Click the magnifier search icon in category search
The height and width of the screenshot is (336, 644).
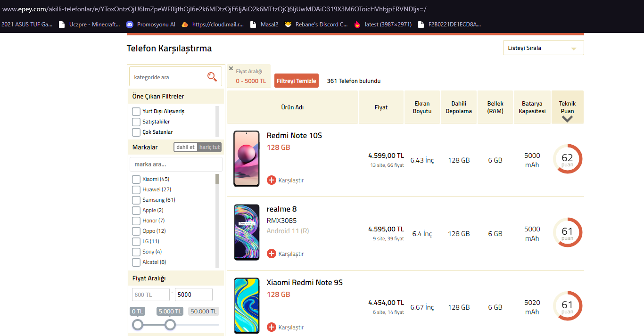pos(212,77)
